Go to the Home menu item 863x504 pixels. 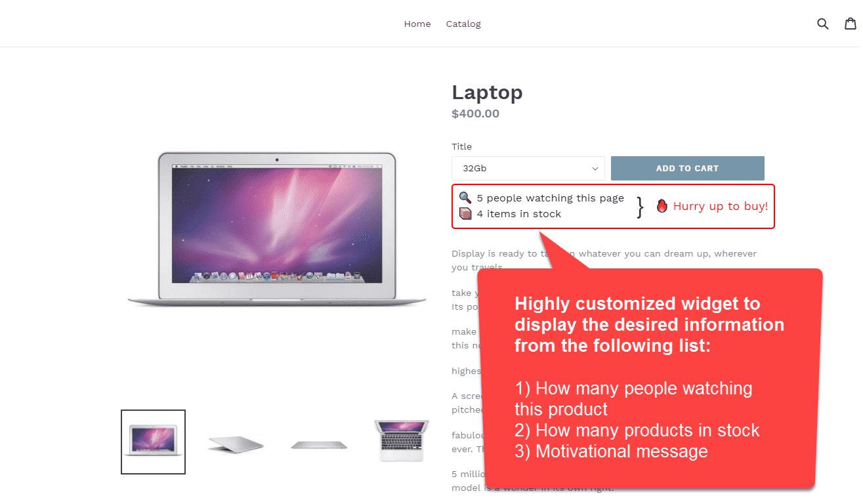[417, 24]
